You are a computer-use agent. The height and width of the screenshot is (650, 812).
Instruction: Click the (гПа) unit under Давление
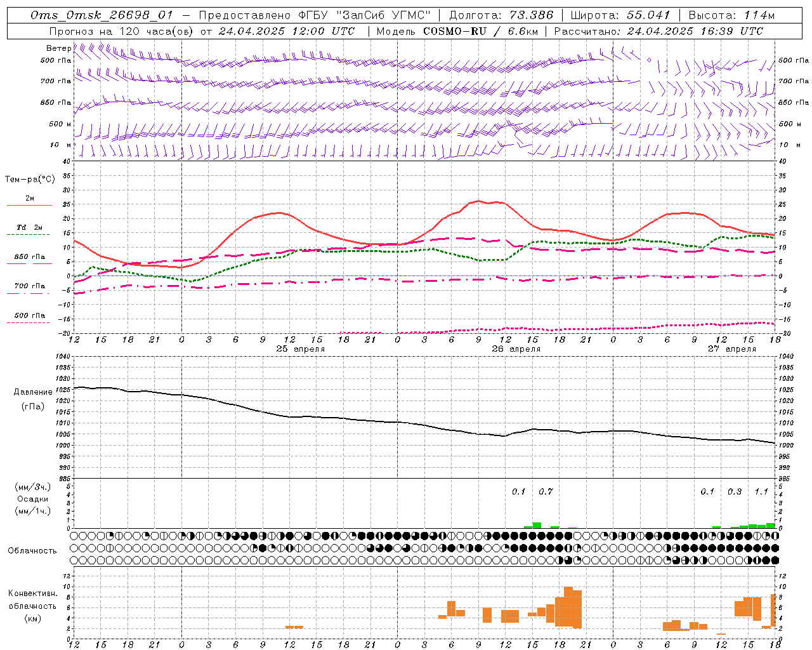pos(33,407)
